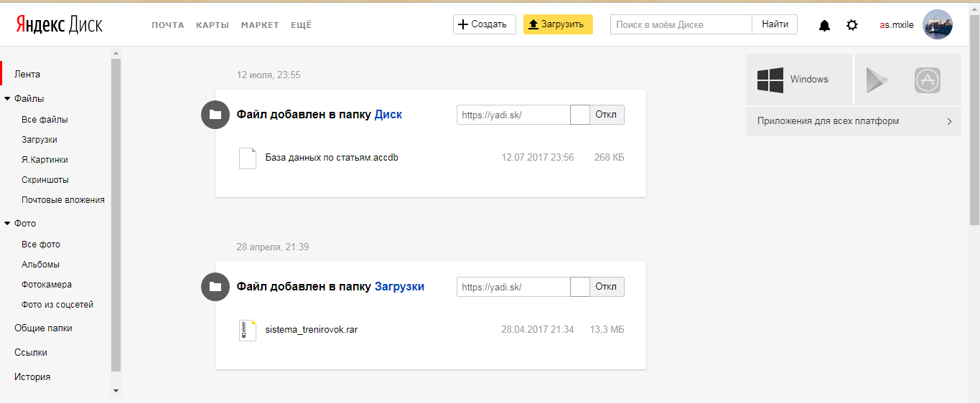980x403 pixels.
Task: Click feed timestamp 12 июля, 23:55
Action: pos(269,75)
